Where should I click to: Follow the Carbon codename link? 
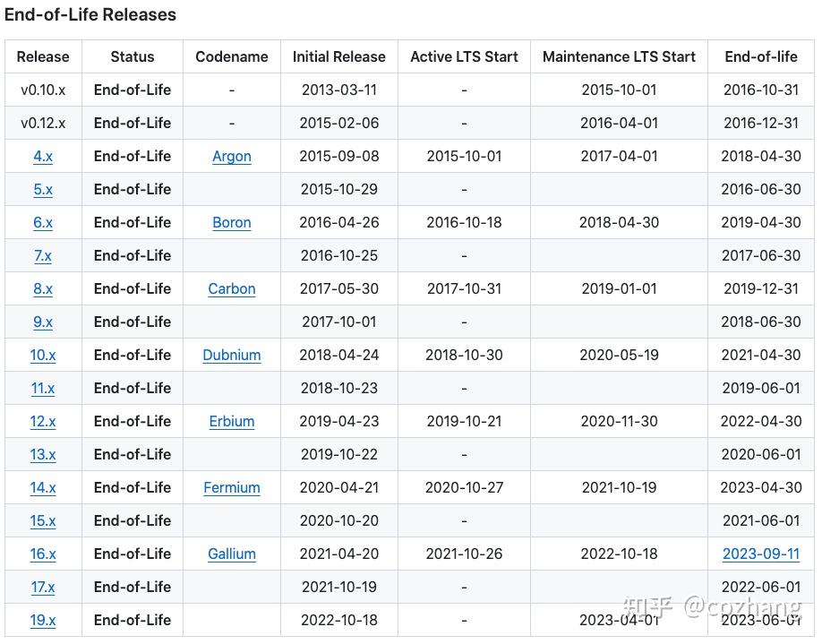232,288
